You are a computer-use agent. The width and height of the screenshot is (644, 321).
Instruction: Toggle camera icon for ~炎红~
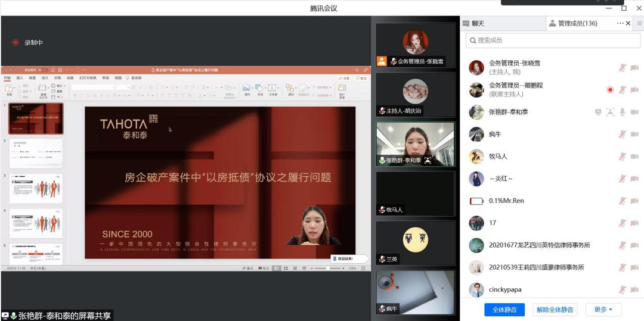point(634,178)
